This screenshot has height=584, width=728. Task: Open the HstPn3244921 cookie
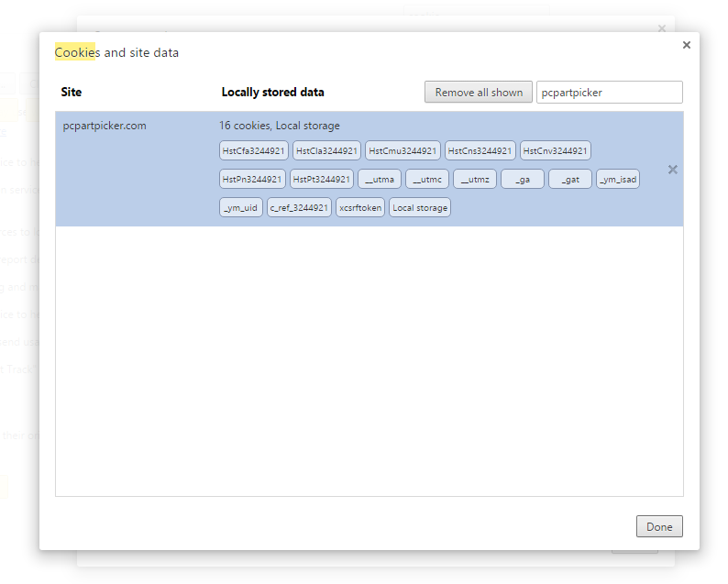click(252, 179)
